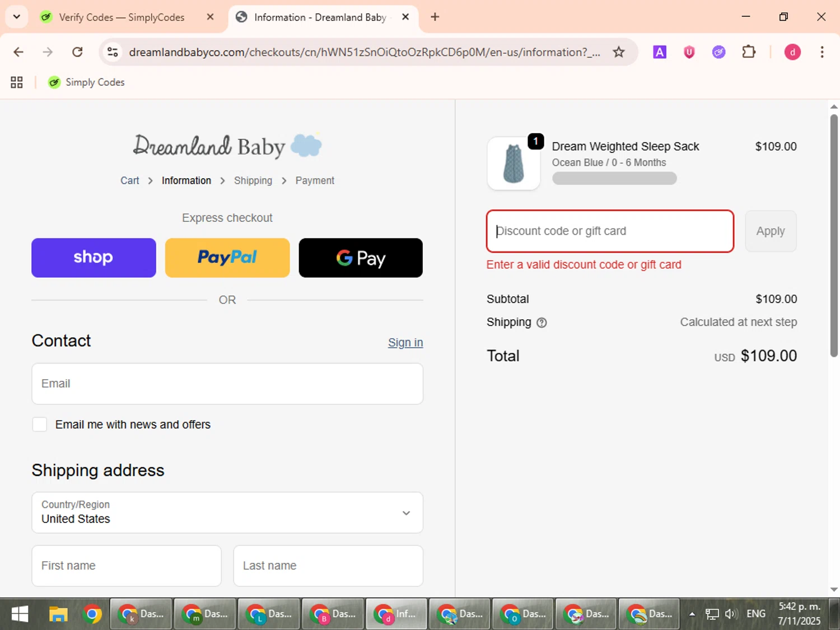This screenshot has height=630, width=840.
Task: Open Chrome from the taskbar
Action: point(92,614)
